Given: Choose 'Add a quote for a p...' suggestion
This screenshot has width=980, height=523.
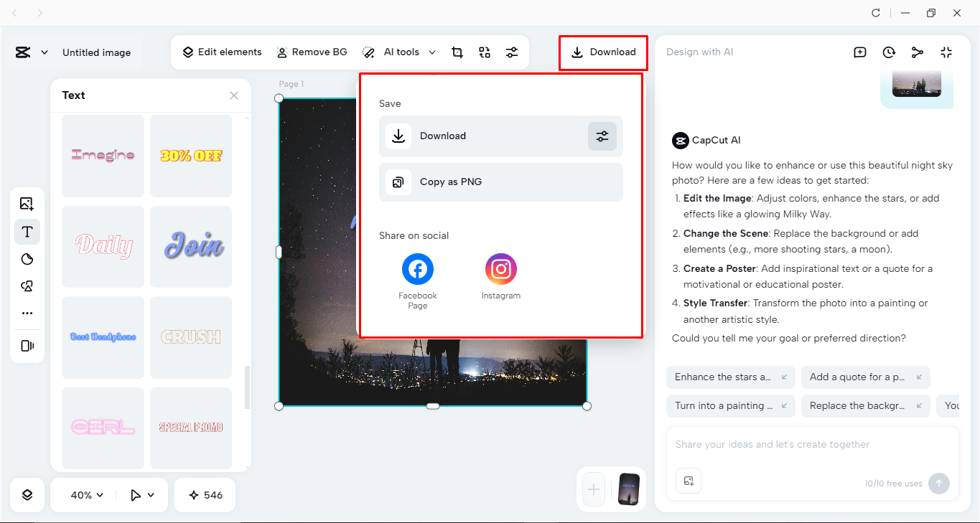Looking at the screenshot, I should [865, 377].
